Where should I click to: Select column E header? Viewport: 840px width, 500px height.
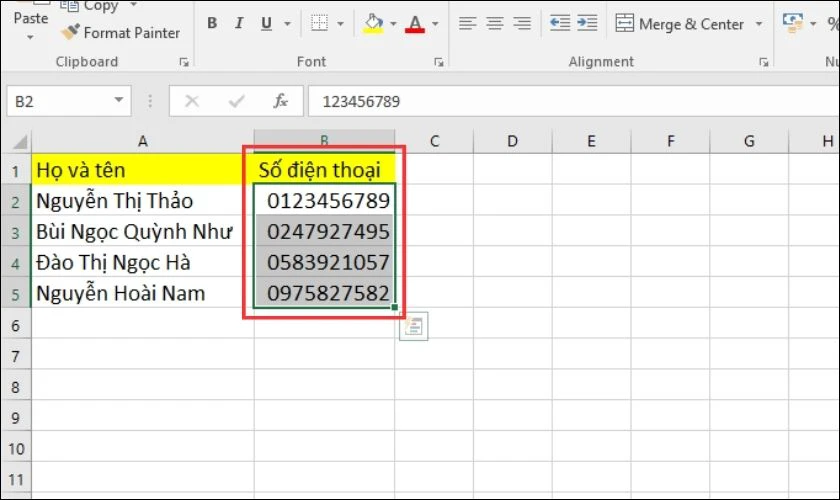tap(591, 141)
